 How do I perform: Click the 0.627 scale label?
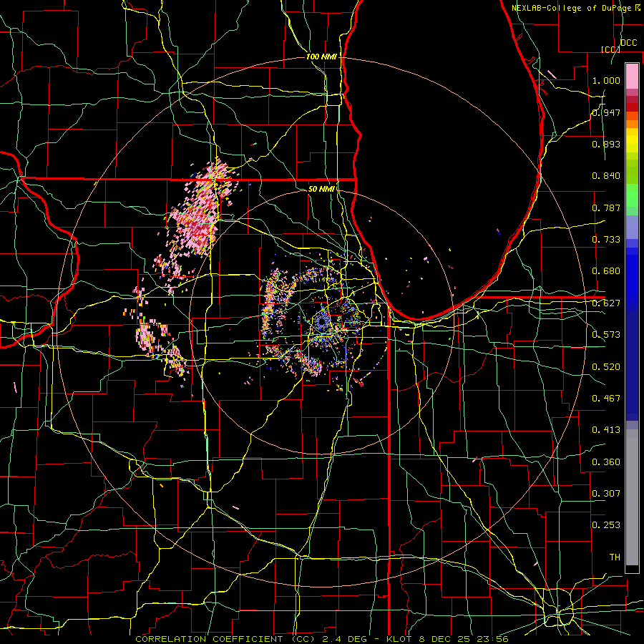click(x=606, y=303)
